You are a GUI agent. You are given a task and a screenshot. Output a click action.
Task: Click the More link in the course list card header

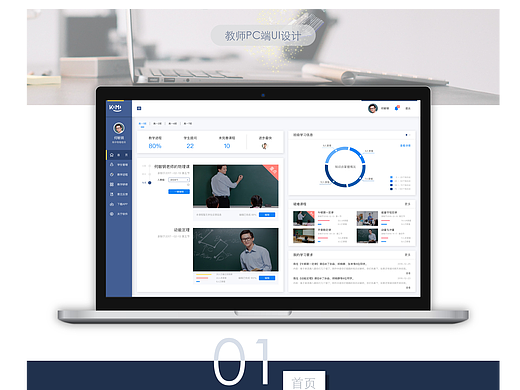(x=408, y=204)
